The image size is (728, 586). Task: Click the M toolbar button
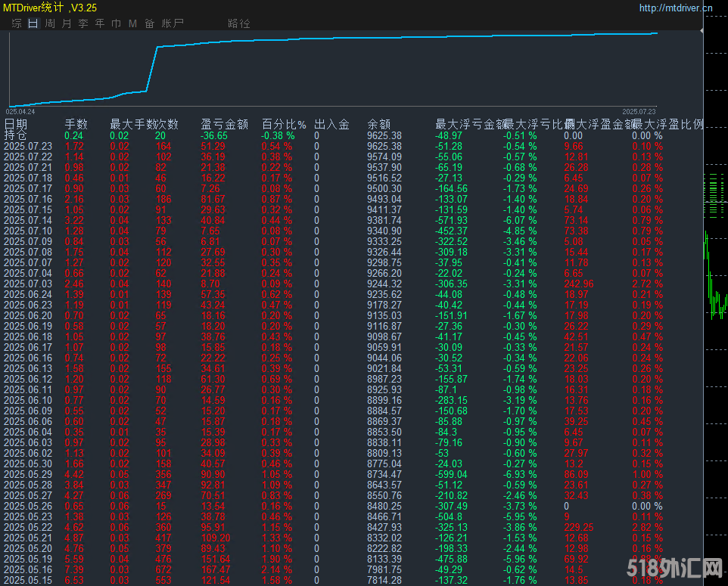click(x=131, y=23)
